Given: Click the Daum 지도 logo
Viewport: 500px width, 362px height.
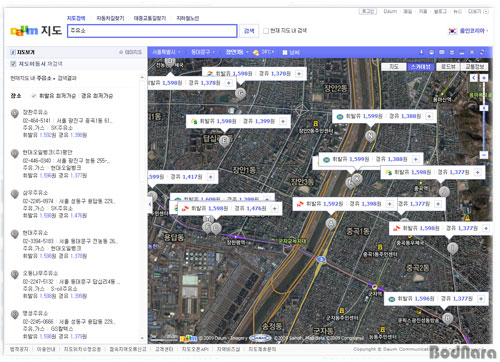Looking at the screenshot, I should pyautogui.click(x=36, y=31).
